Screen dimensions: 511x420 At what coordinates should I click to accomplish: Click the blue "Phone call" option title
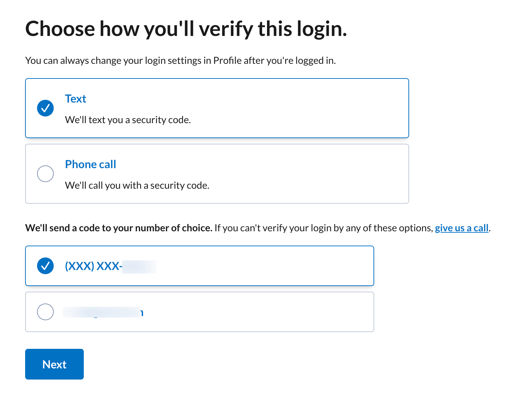click(x=90, y=164)
